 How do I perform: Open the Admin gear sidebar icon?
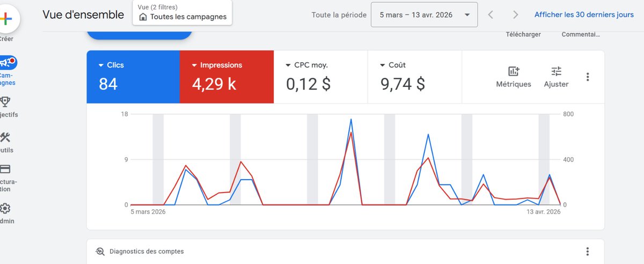[5, 208]
